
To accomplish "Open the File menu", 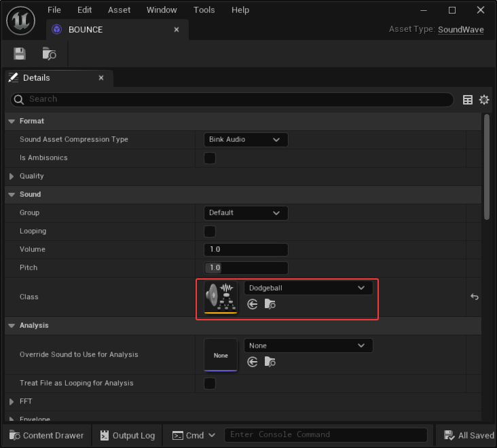I will point(54,10).
